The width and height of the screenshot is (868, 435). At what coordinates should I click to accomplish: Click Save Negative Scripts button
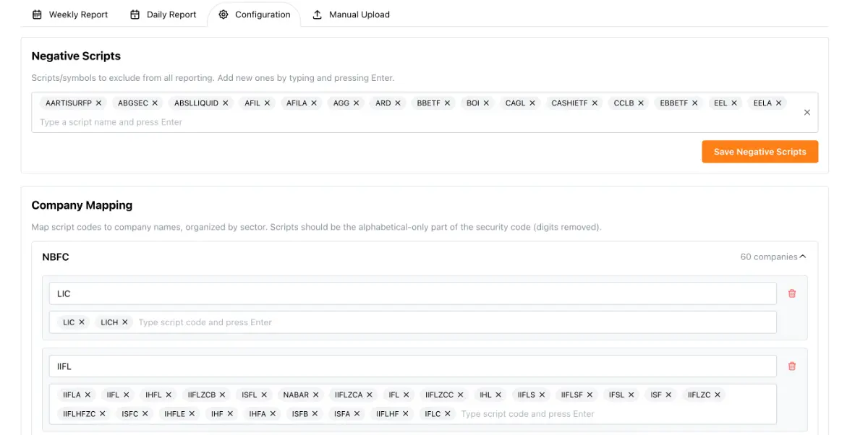pyautogui.click(x=759, y=152)
